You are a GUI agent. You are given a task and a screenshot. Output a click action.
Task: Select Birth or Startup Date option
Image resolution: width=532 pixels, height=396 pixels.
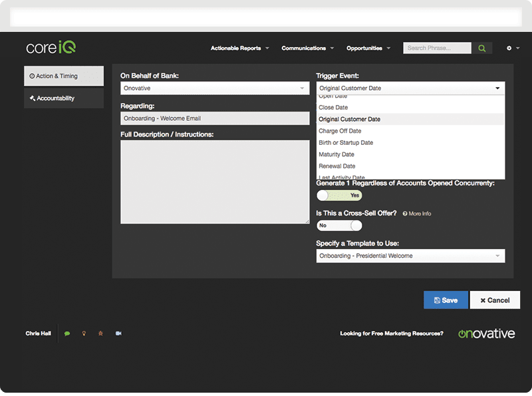point(410,143)
